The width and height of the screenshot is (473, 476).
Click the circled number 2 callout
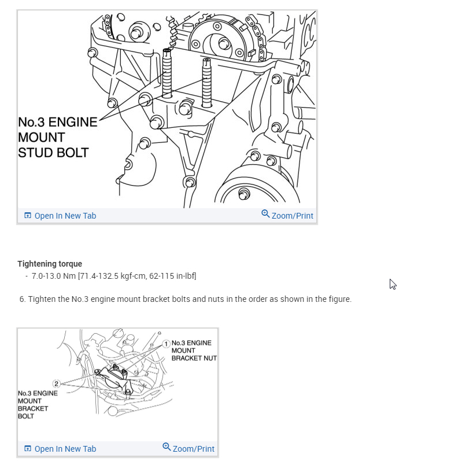57,383
